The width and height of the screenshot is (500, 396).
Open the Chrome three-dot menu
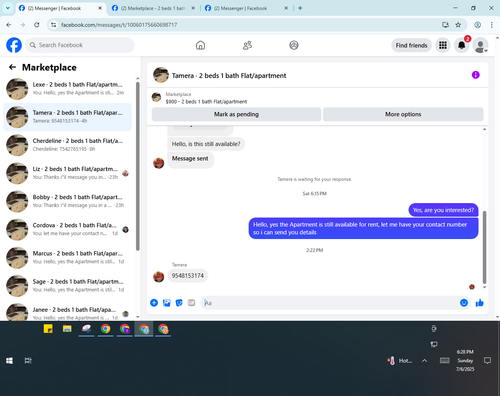tap(491, 25)
